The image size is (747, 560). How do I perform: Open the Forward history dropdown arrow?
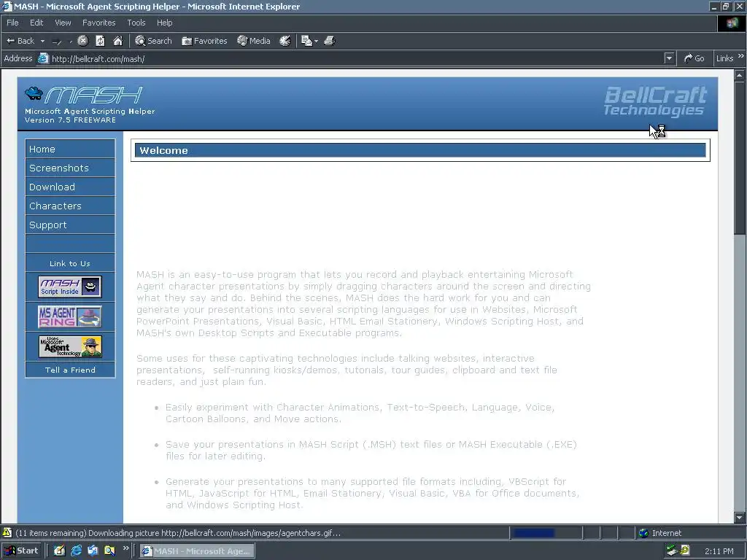71,42
